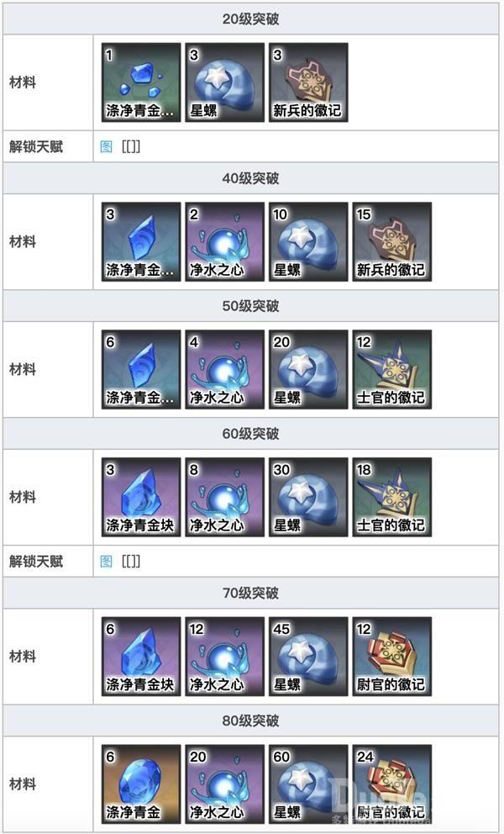Click the 星螺 icon with quantity 45
The image size is (504, 834).
(x=308, y=657)
